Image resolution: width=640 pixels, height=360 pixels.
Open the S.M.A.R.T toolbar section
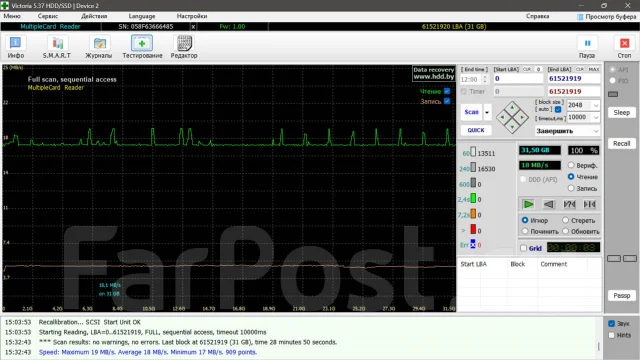pos(57,47)
